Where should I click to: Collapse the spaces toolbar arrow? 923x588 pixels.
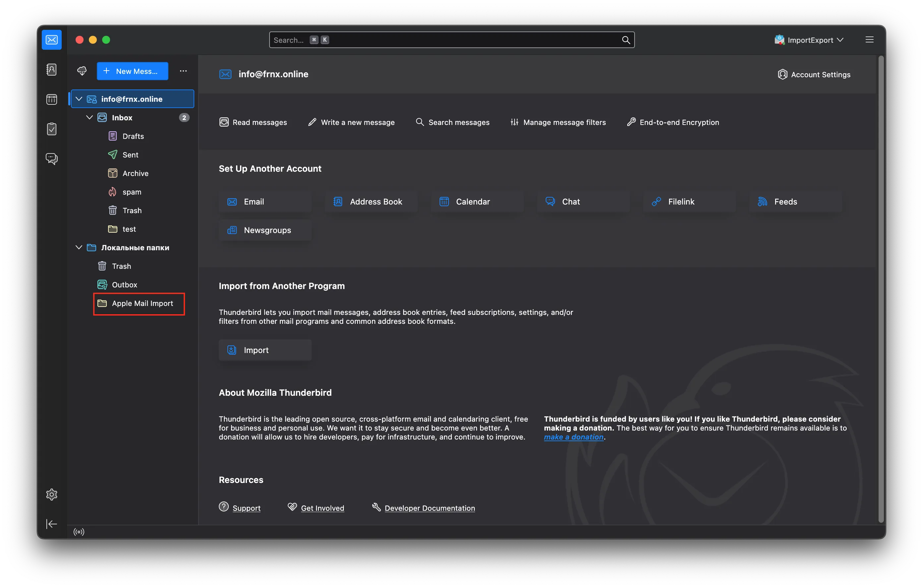pos(52,524)
